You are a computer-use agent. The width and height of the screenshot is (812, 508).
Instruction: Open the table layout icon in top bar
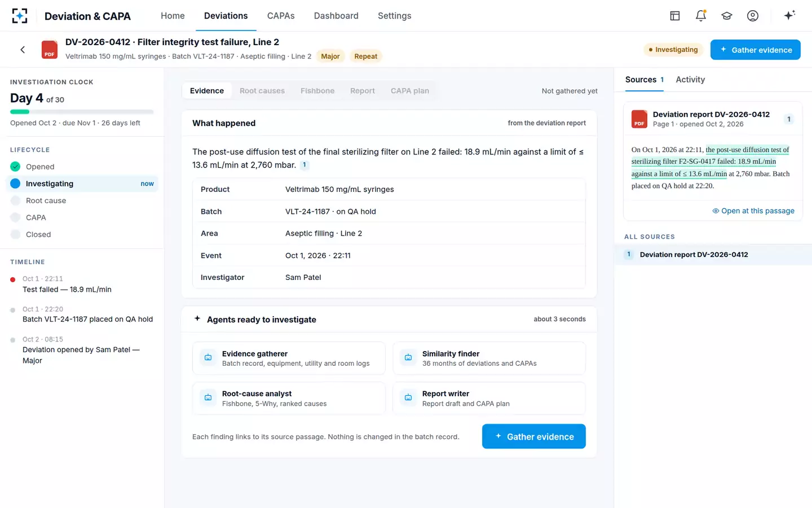pos(675,16)
